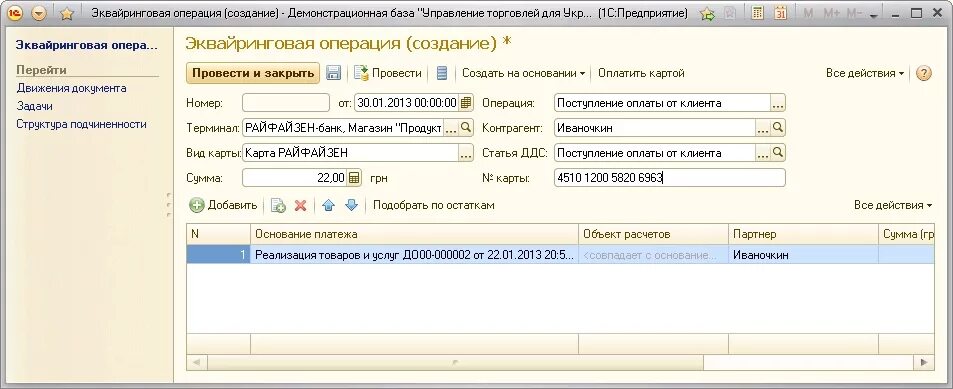Click Реализация товаров и услуг cell
Screen dimensions: 953x389
[x=414, y=255]
